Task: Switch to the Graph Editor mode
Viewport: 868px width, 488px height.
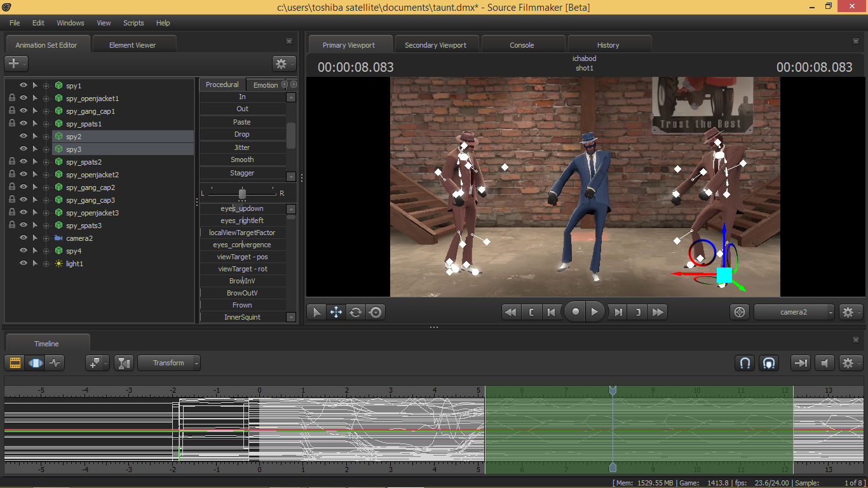Action: click(55, 363)
